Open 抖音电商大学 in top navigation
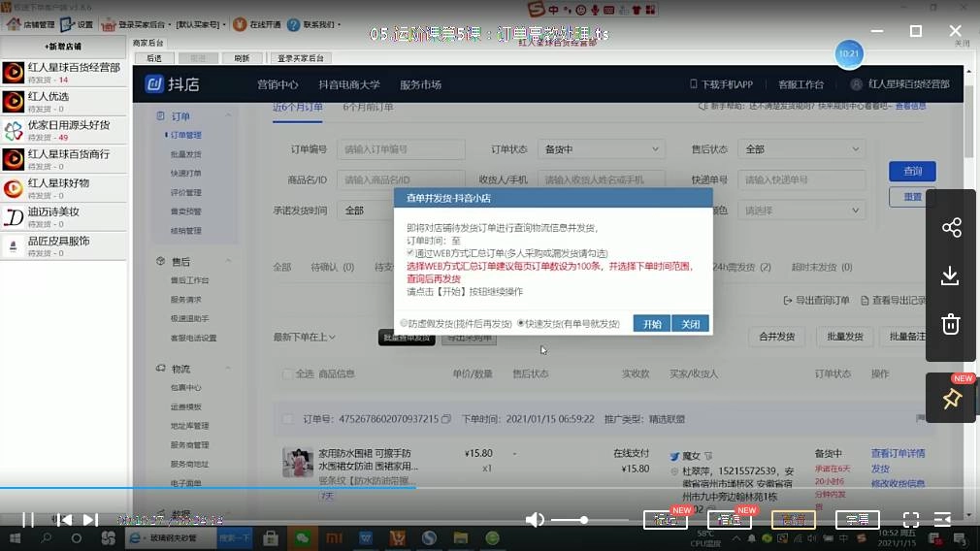 click(349, 84)
